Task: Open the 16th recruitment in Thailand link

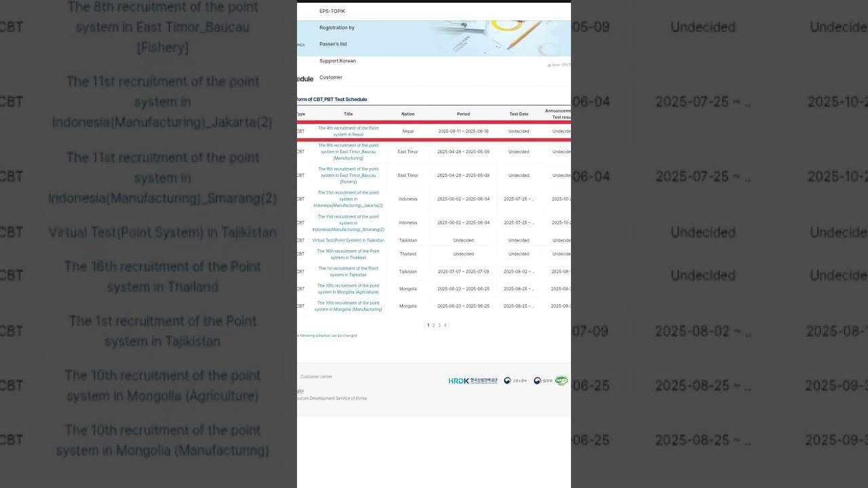Action: pyautogui.click(x=349, y=254)
